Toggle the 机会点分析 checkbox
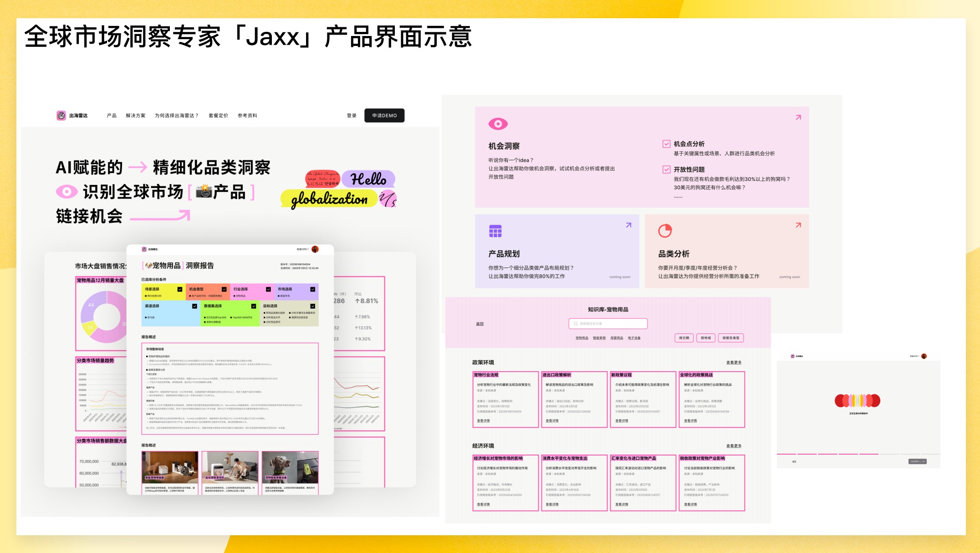 click(x=666, y=144)
